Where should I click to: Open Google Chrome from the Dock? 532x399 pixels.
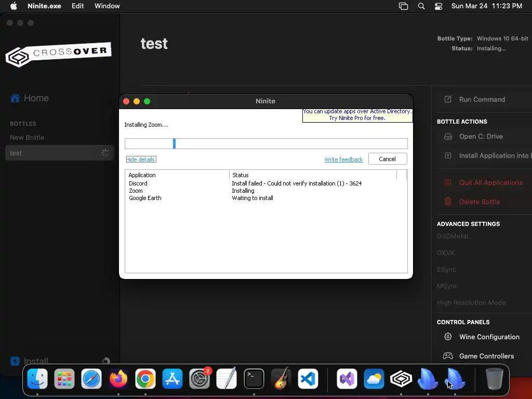coord(145,379)
